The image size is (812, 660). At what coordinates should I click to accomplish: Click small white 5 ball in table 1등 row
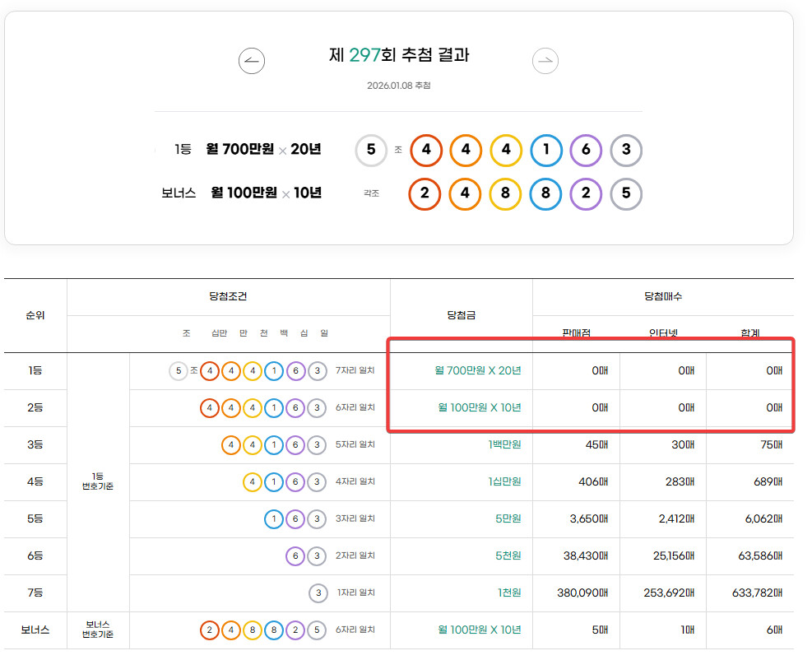[x=179, y=371]
